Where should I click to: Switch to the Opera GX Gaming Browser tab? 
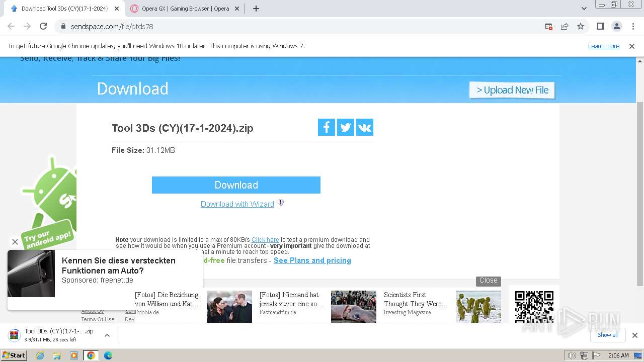click(x=185, y=9)
